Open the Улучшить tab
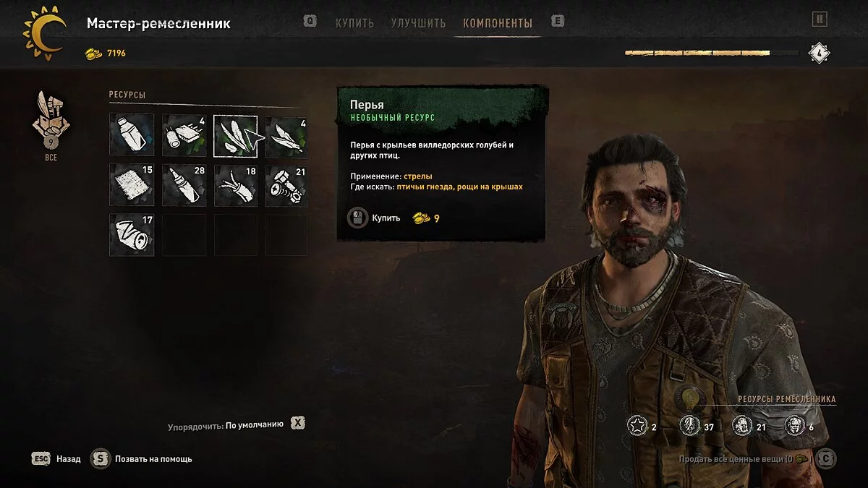Image resolution: width=868 pixels, height=488 pixels. click(418, 23)
